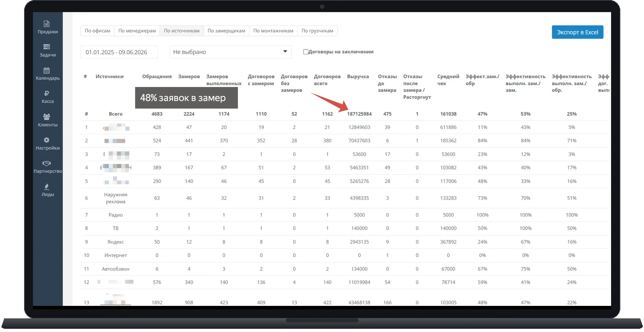Click average check cell 611886
The width and height of the screenshot is (644, 332).
[448, 127]
